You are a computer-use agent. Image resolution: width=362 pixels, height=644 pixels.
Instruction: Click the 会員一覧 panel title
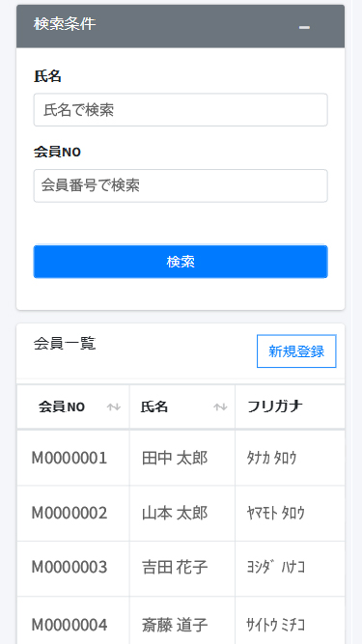click(65, 344)
